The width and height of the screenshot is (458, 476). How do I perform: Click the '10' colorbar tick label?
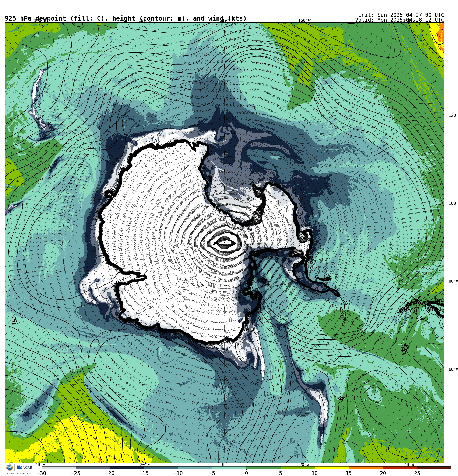point(315,473)
